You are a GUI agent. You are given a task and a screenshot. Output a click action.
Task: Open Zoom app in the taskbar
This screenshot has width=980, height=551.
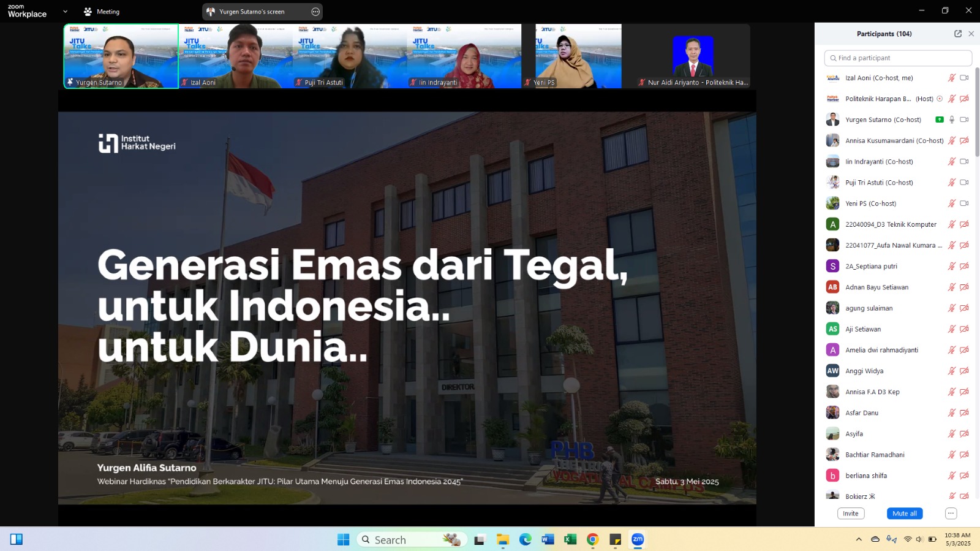[638, 539]
